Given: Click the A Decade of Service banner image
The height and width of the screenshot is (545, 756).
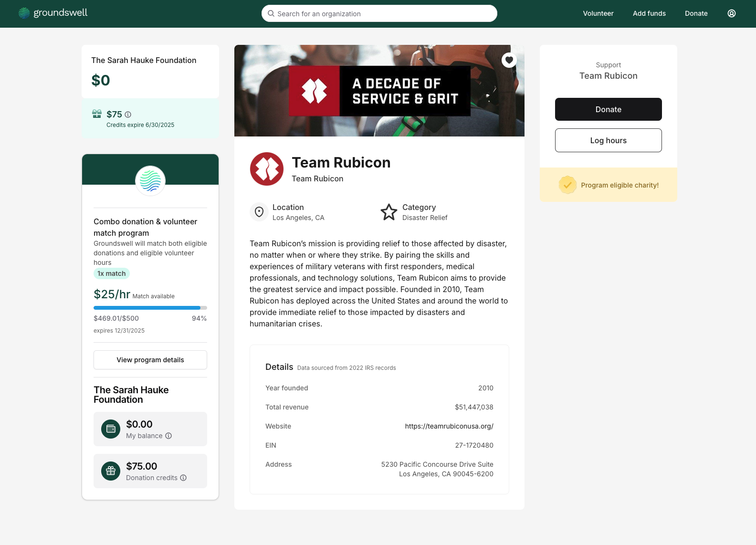Looking at the screenshot, I should point(379,91).
